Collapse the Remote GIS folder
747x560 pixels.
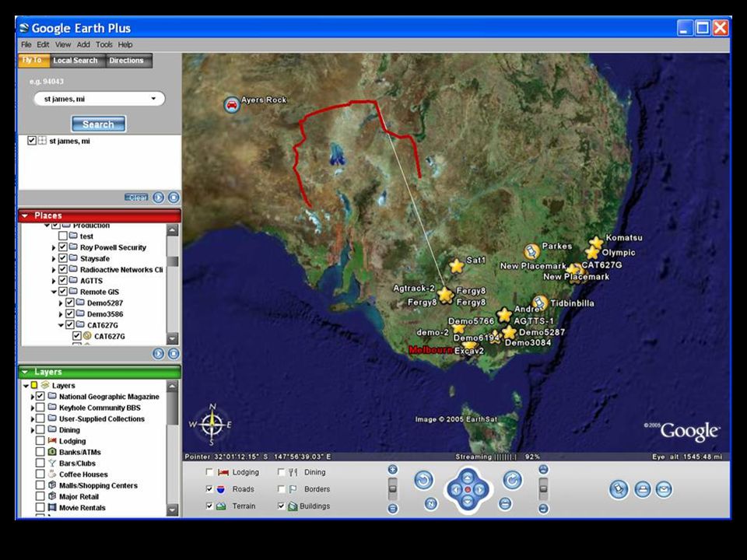[54, 292]
